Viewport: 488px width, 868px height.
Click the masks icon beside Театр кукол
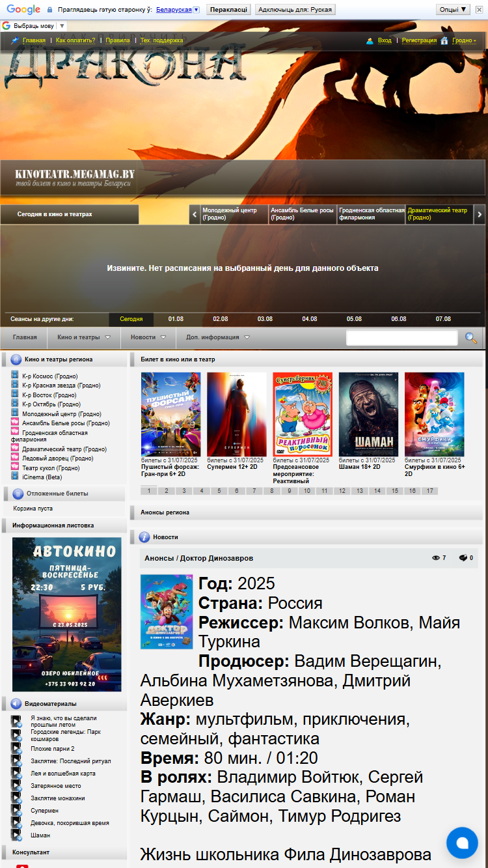[x=15, y=467]
